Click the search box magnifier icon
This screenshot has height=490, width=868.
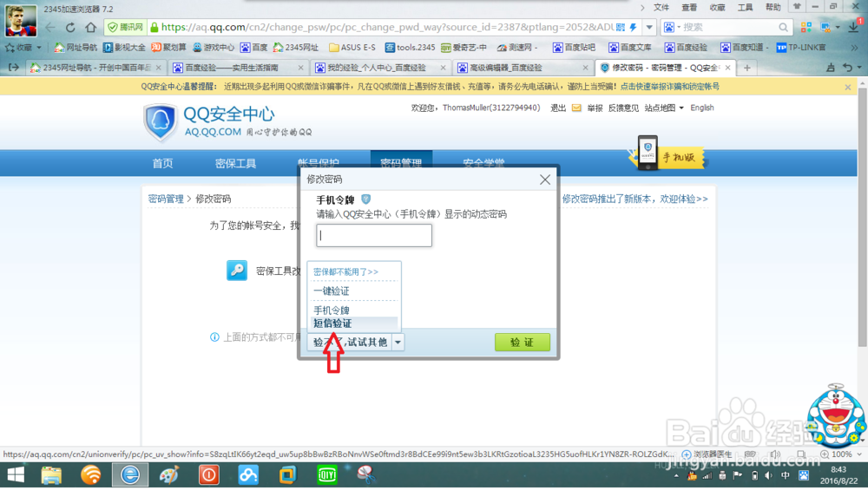pos(783,27)
